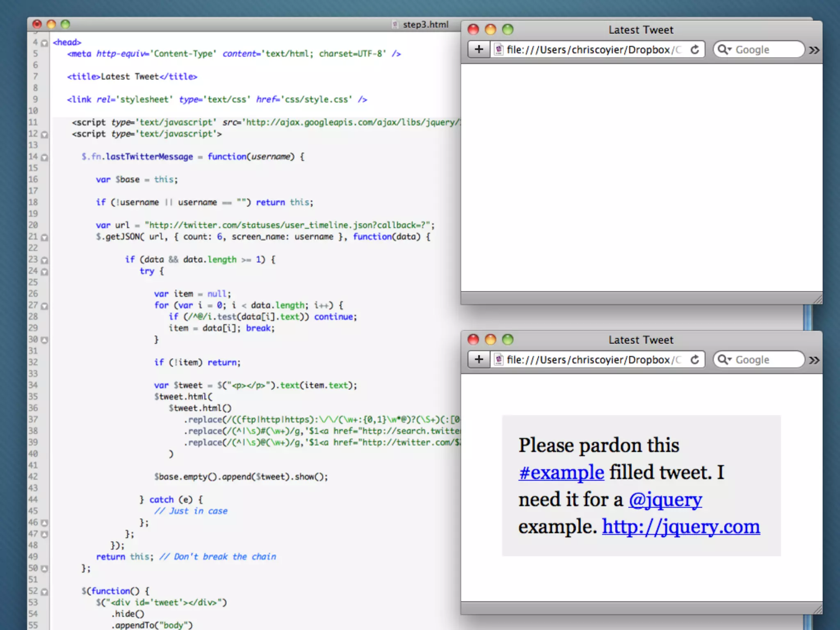Click the http://jquery.com link in tweet

680,527
